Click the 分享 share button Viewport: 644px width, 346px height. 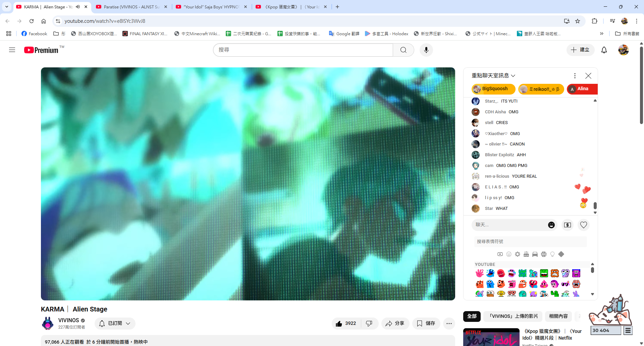(395, 324)
